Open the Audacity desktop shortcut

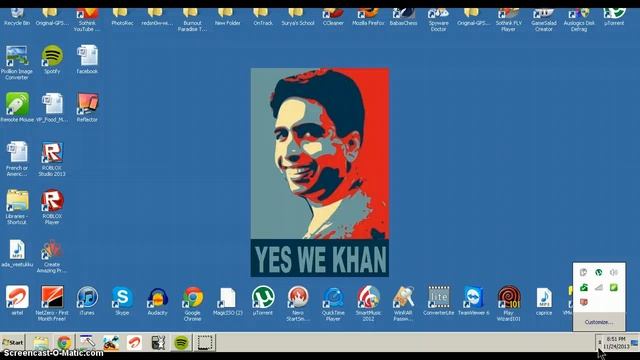point(157,301)
